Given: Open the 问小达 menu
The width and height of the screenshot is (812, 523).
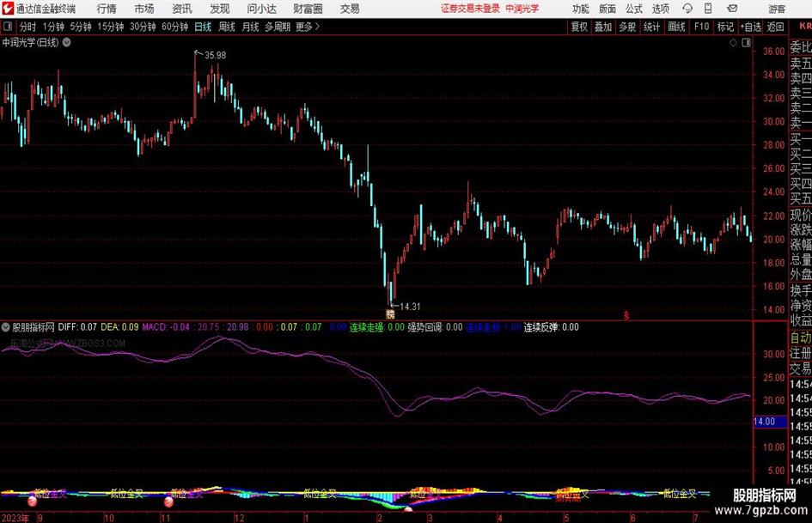Looking at the screenshot, I should pyautogui.click(x=261, y=9).
